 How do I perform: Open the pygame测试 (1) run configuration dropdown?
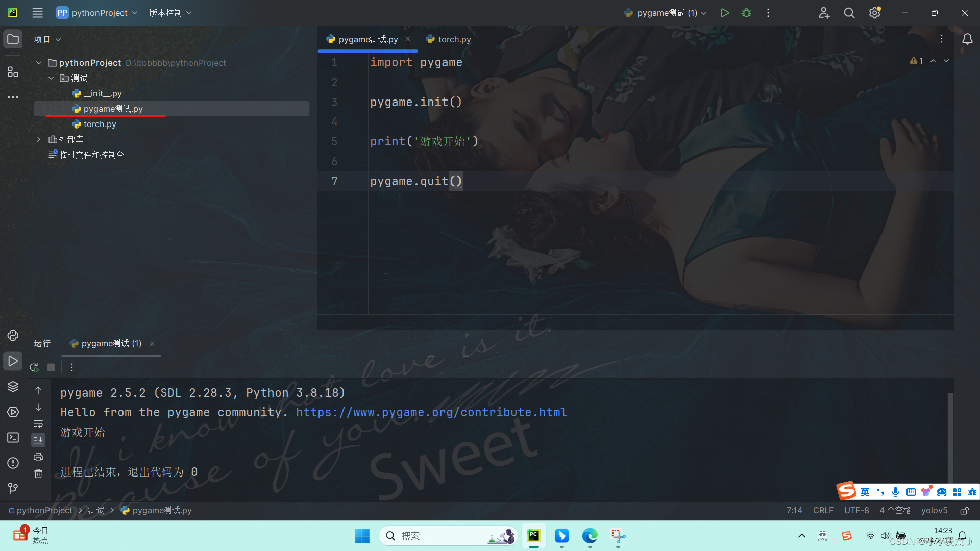coord(666,13)
